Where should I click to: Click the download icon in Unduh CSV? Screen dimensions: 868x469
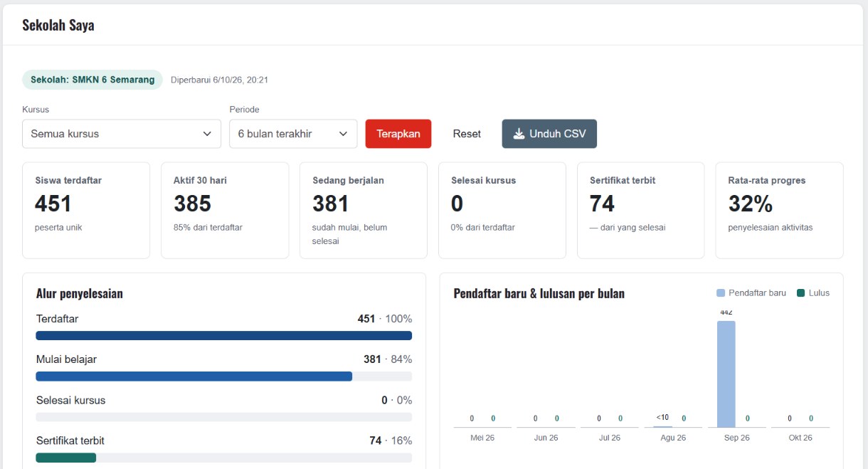(519, 134)
